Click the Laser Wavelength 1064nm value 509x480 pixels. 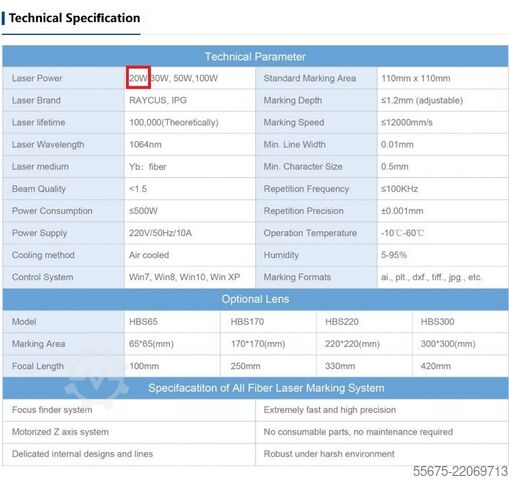point(145,144)
